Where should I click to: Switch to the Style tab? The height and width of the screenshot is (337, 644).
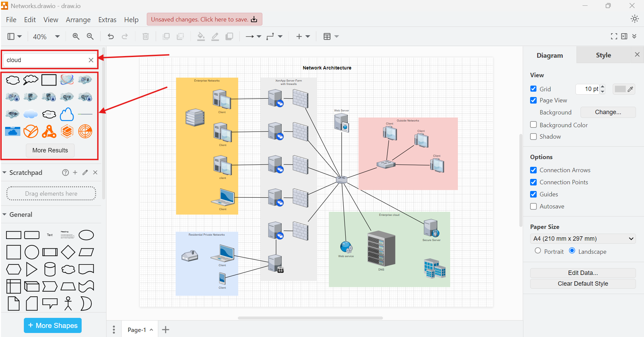(x=603, y=55)
